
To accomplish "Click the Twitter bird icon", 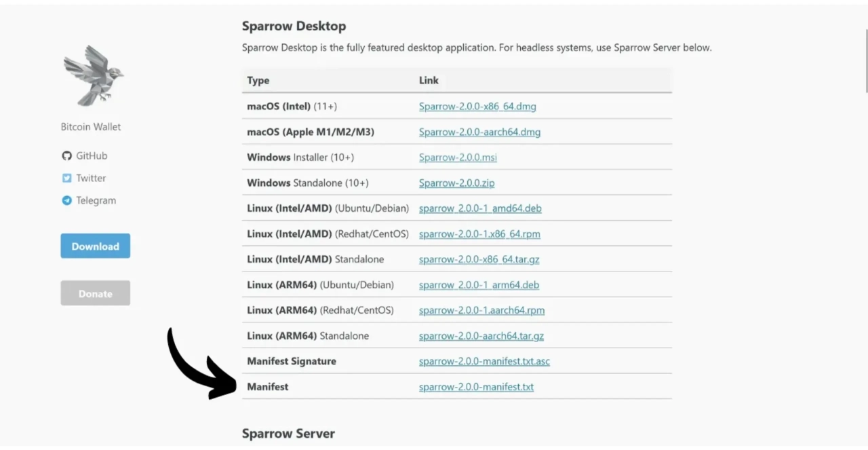I will [66, 179].
